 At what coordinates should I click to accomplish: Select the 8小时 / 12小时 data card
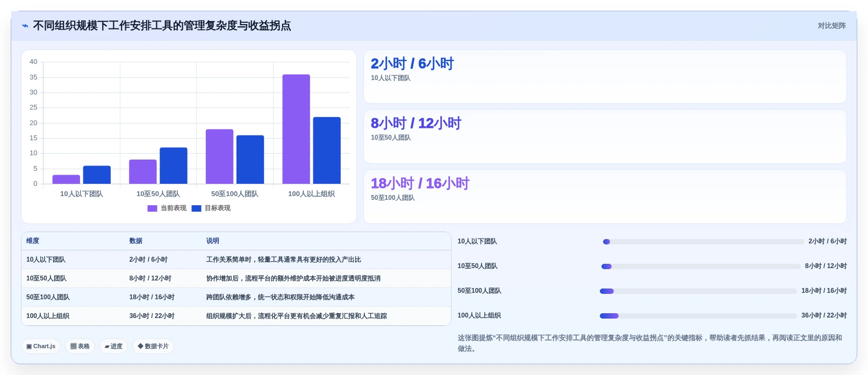pyautogui.click(x=605, y=136)
